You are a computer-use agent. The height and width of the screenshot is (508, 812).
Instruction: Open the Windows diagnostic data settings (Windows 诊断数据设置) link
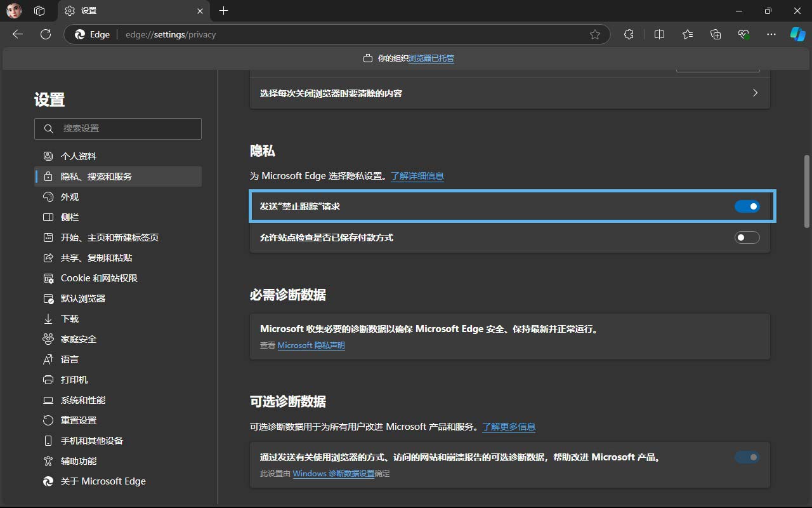click(x=334, y=474)
